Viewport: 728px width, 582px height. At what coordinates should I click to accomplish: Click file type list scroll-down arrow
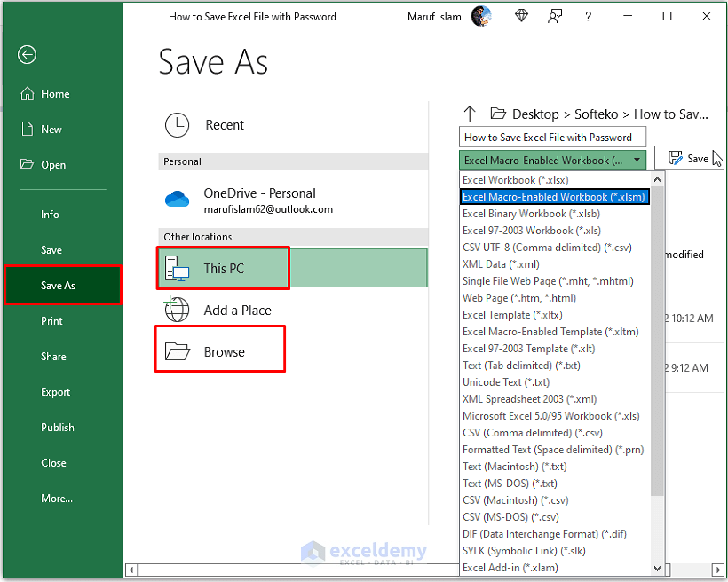click(657, 568)
